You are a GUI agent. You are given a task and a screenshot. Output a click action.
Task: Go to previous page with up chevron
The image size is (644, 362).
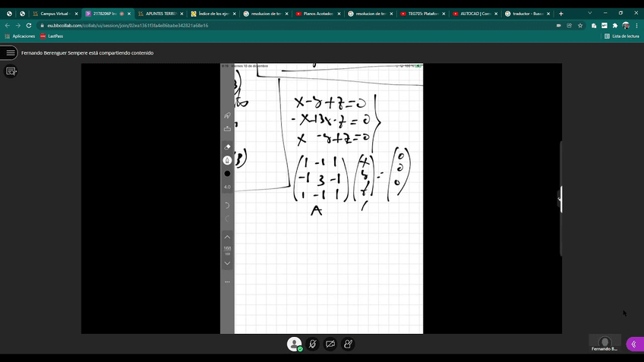[x=227, y=237]
